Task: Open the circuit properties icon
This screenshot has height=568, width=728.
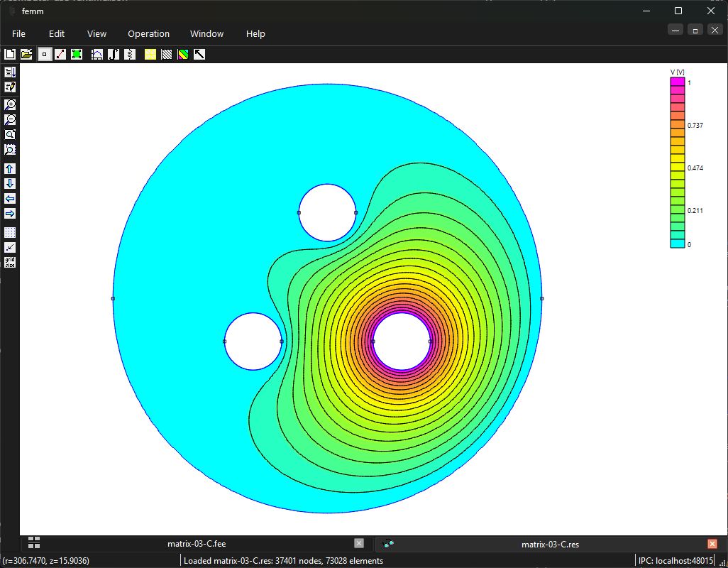Action: pos(130,55)
